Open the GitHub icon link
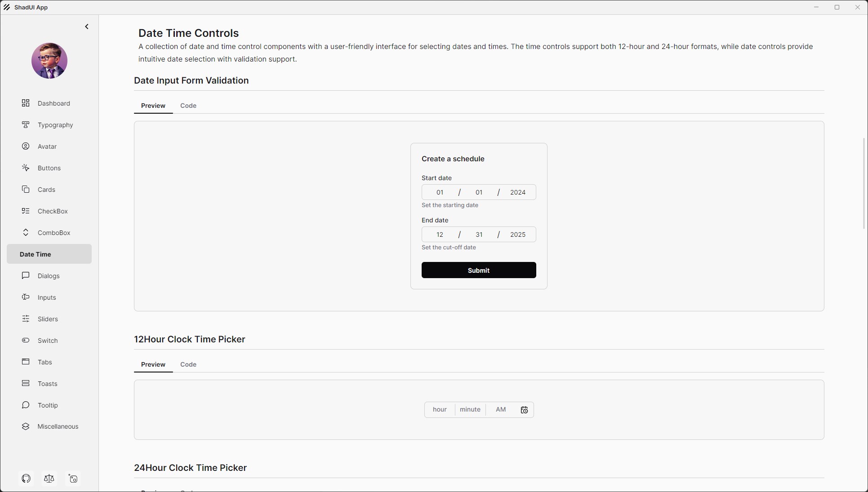This screenshot has height=492, width=868. tap(26, 479)
